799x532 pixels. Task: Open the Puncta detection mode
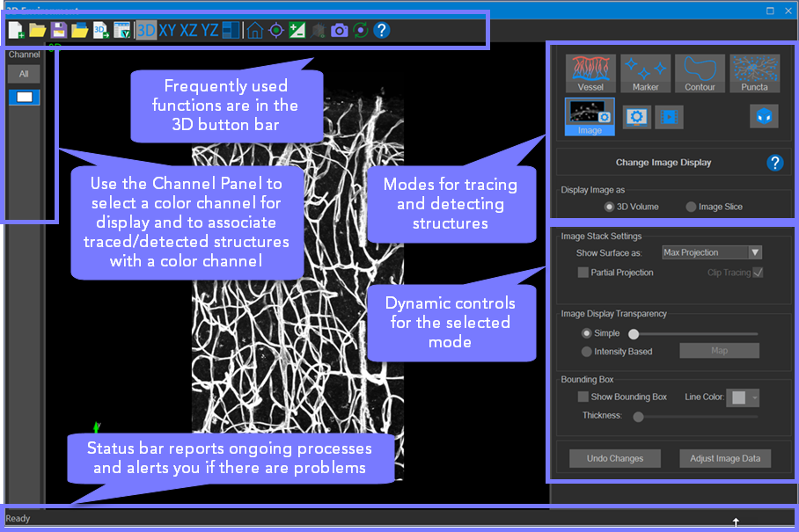point(754,73)
